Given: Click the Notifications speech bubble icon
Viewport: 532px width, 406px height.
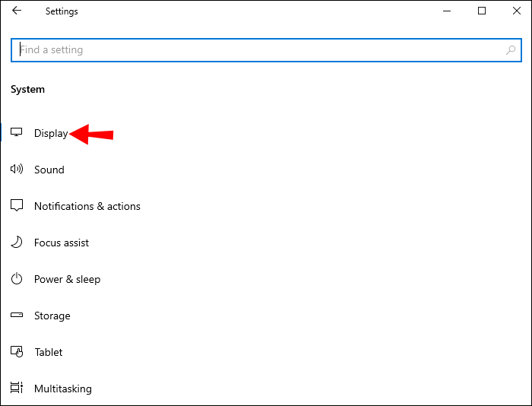Looking at the screenshot, I should click(17, 205).
